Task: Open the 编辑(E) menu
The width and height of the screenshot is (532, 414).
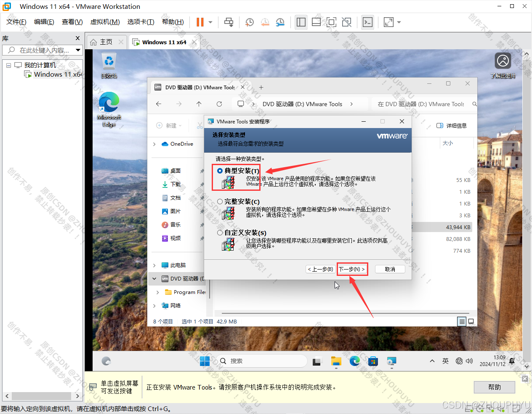Action: pos(44,22)
